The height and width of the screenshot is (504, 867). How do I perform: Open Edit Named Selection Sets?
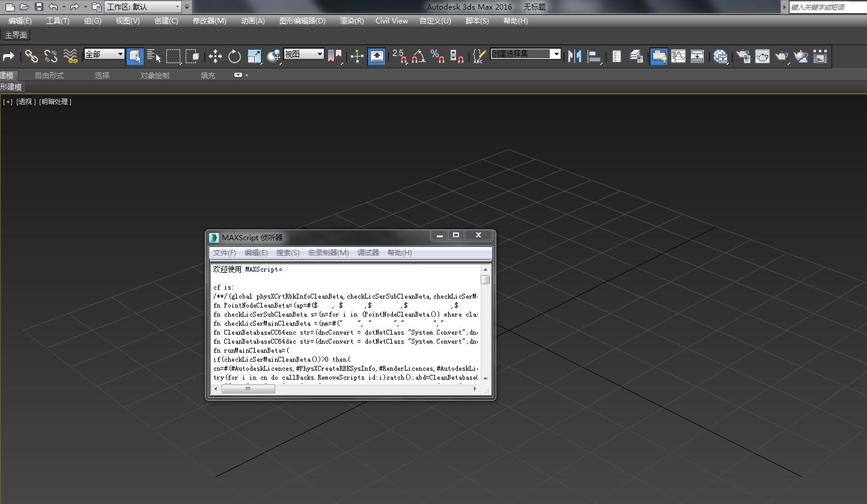(x=479, y=56)
